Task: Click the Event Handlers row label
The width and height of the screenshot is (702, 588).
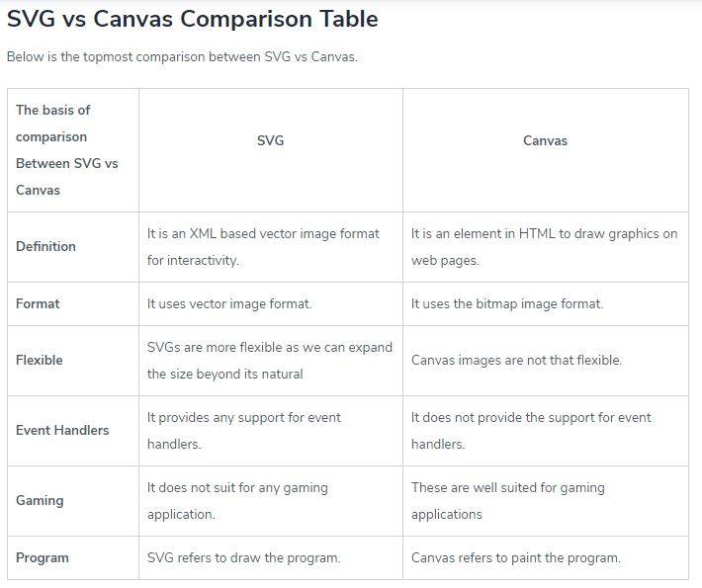Action: click(62, 430)
